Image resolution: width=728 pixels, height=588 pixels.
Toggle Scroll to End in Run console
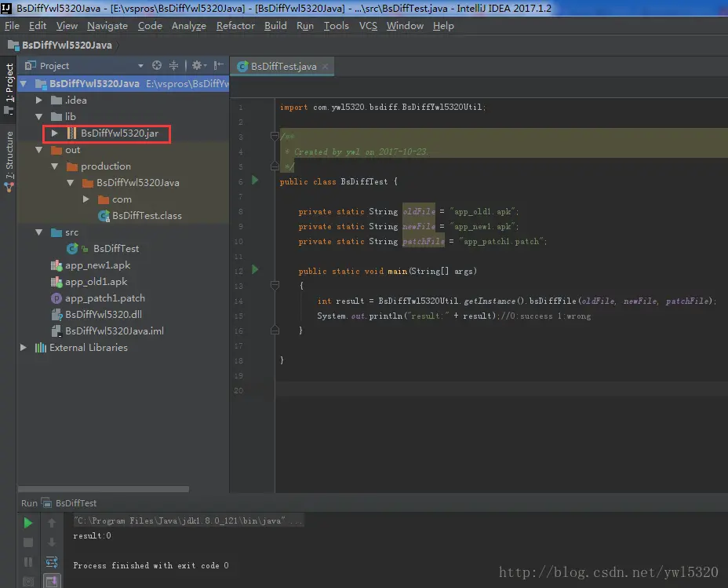coord(52,581)
